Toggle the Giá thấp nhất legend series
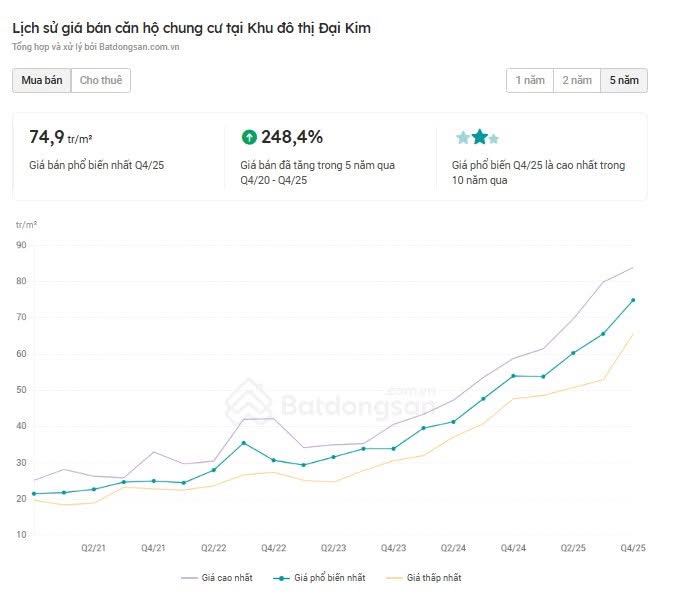The image size is (688, 594). pyautogui.click(x=430, y=577)
